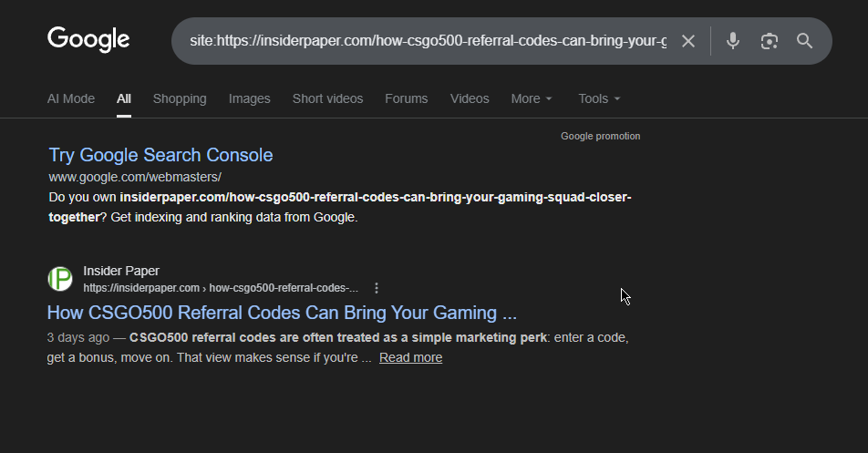Open the three-dot menu for Insider Paper result
The height and width of the screenshot is (453, 868).
coord(377,288)
